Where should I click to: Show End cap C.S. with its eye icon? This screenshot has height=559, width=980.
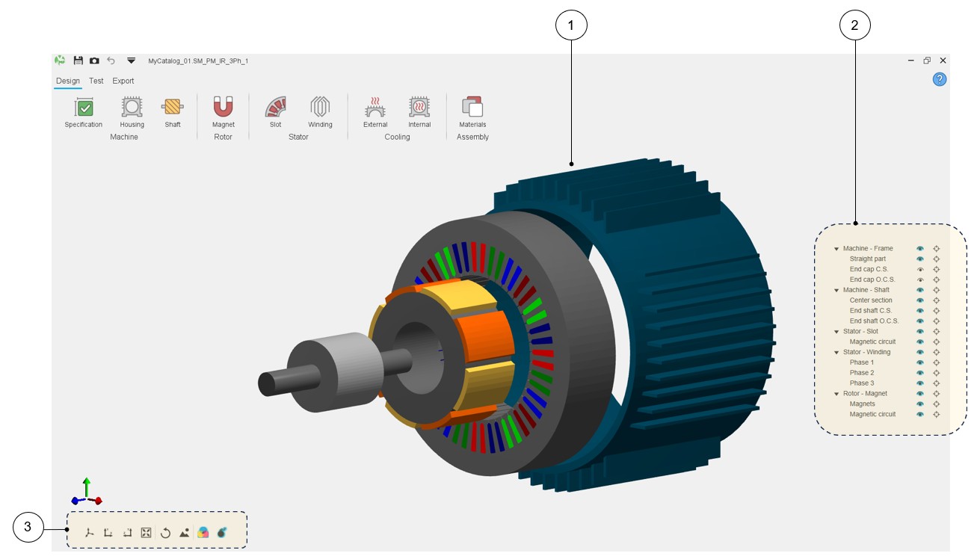(921, 270)
